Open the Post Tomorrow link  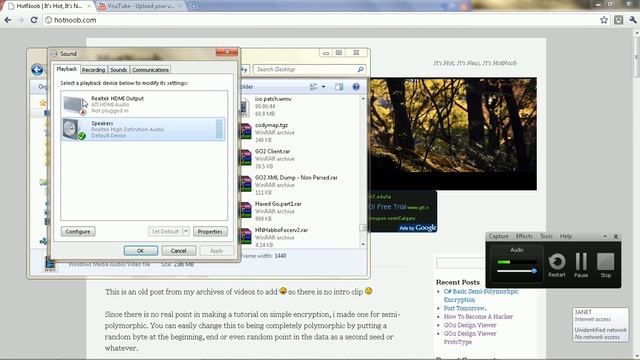tap(465, 308)
